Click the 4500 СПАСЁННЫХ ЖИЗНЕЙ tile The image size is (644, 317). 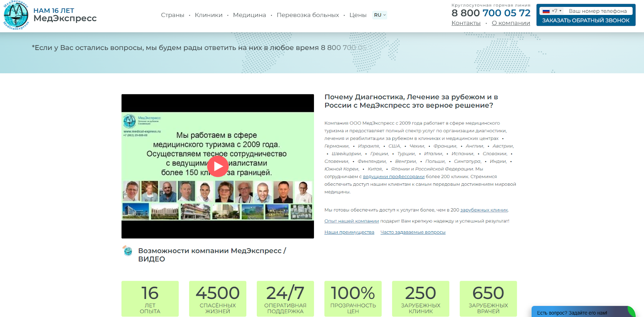pos(218,298)
